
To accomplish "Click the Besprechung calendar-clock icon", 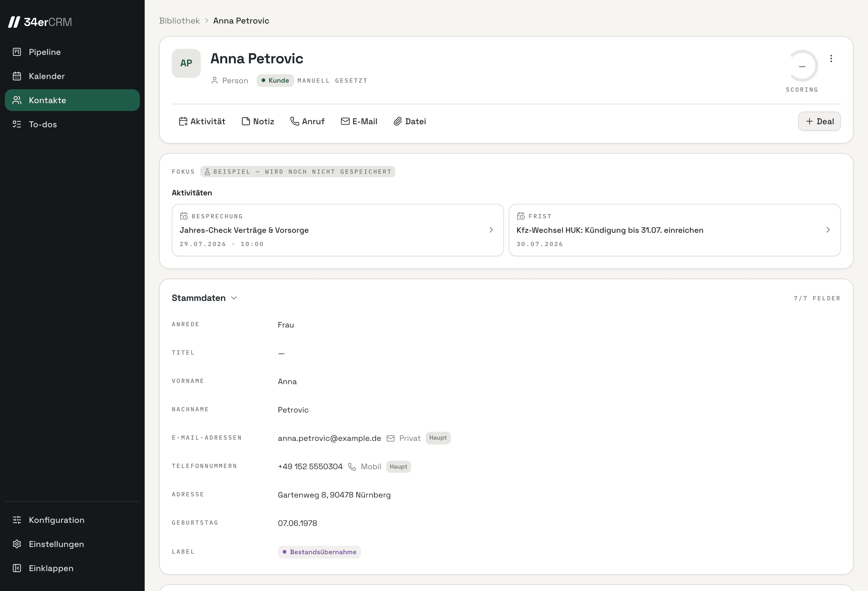I will pos(184,216).
